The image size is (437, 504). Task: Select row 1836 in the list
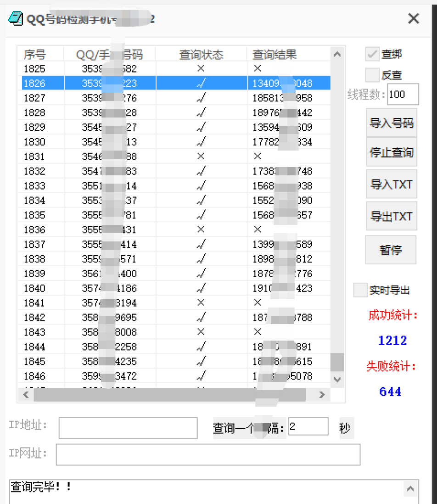(x=174, y=230)
